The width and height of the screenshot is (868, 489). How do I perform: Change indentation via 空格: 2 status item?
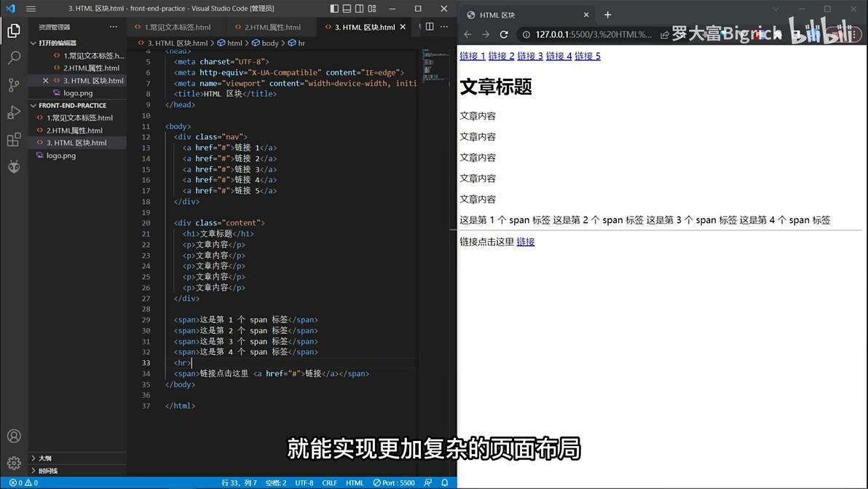[x=276, y=483]
